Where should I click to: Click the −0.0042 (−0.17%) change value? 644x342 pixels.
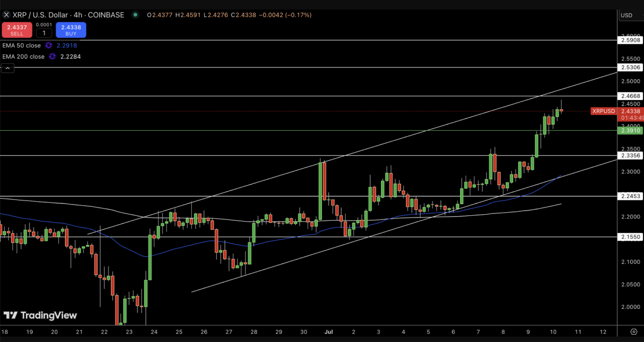(285, 15)
